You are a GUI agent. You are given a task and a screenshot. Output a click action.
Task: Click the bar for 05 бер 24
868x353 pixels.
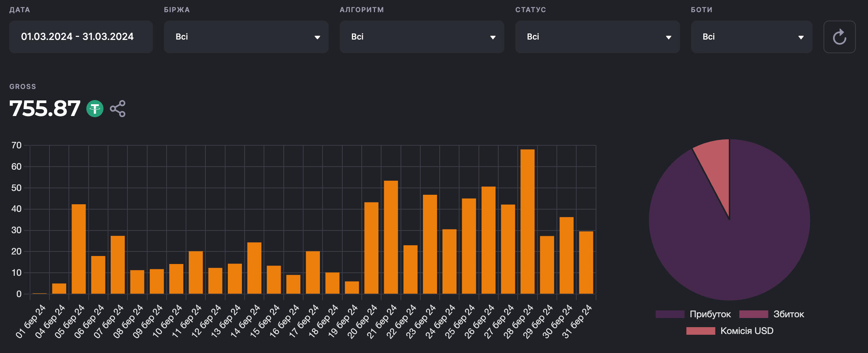pyautogui.click(x=79, y=249)
